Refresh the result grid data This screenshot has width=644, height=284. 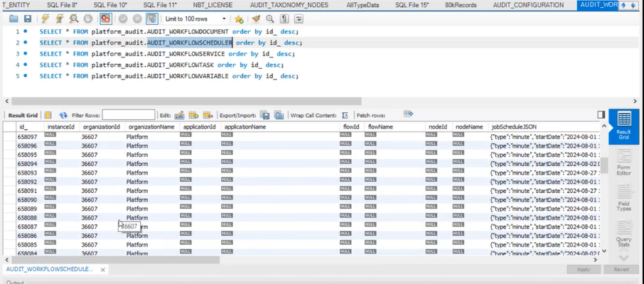(63, 115)
